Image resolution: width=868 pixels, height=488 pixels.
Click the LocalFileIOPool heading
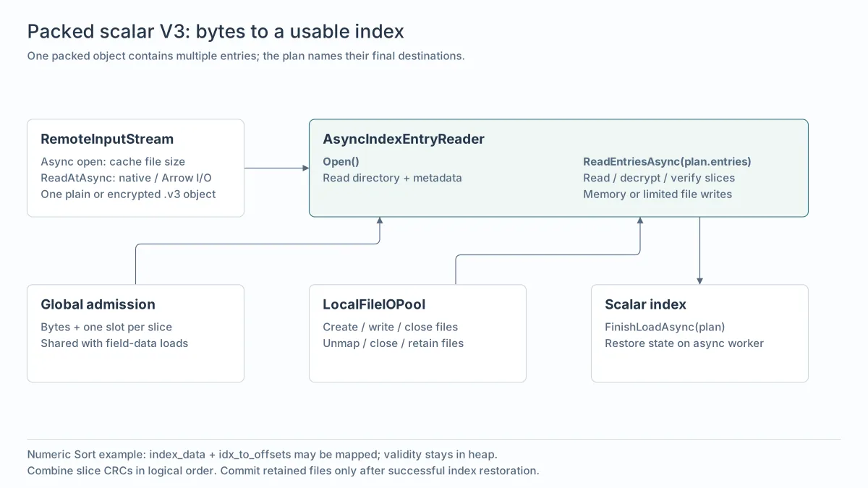tap(374, 304)
